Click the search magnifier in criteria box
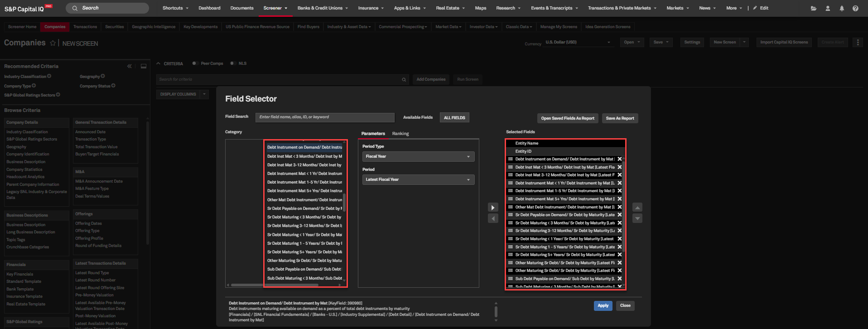The width and height of the screenshot is (868, 329). tap(404, 80)
